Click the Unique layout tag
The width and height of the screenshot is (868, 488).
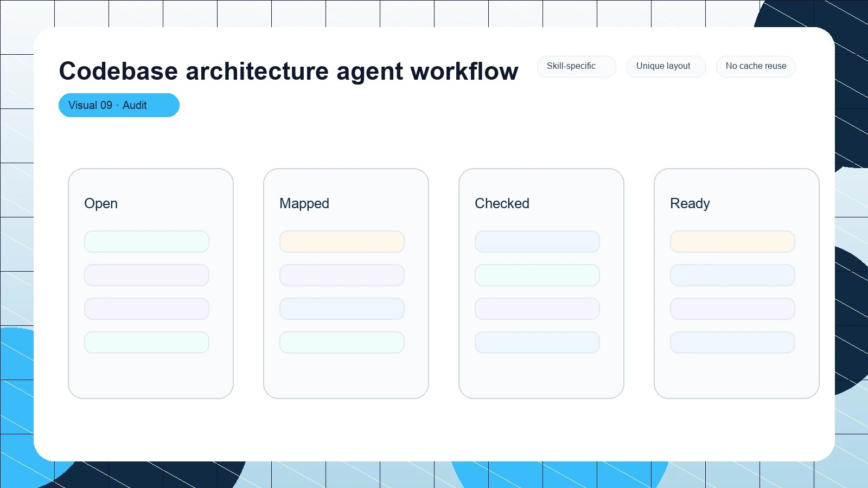(x=666, y=66)
